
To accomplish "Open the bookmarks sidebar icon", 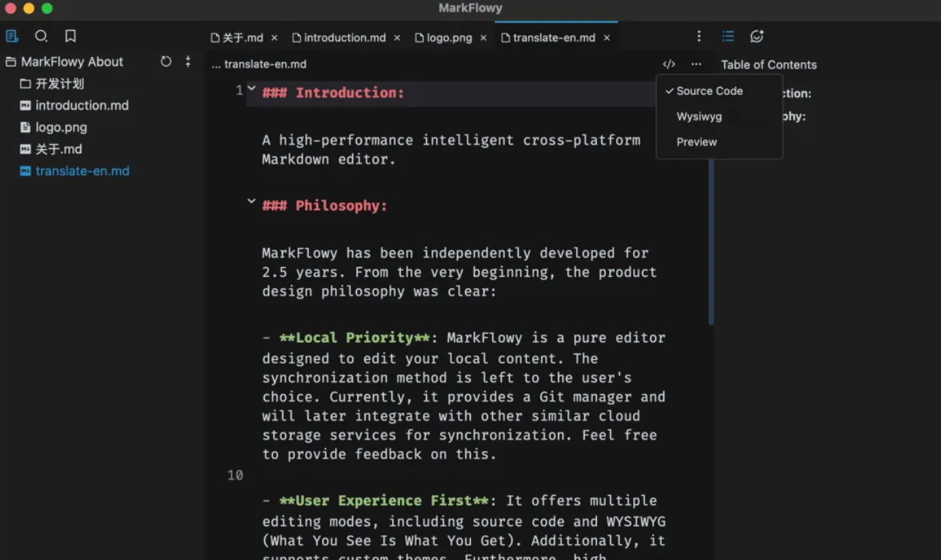I will coord(70,36).
